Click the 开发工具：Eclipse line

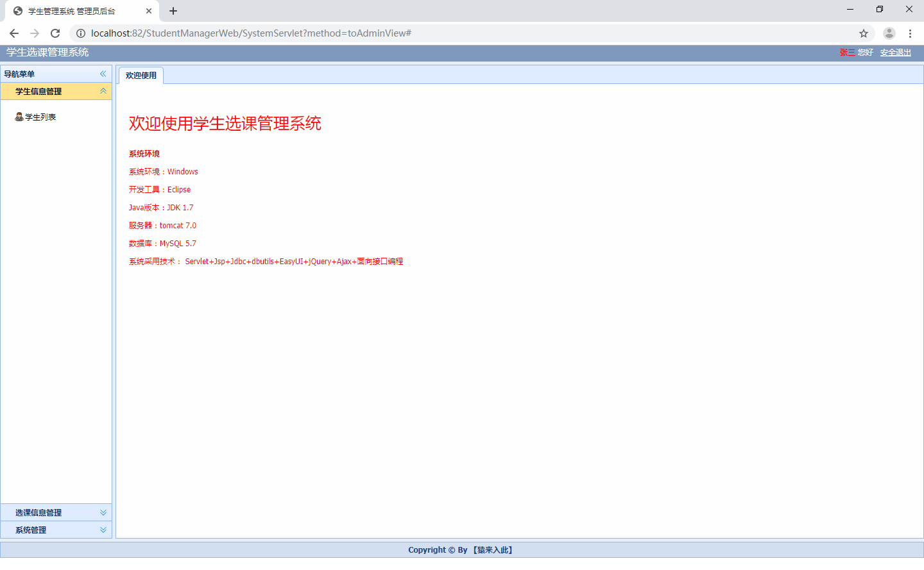(x=160, y=190)
